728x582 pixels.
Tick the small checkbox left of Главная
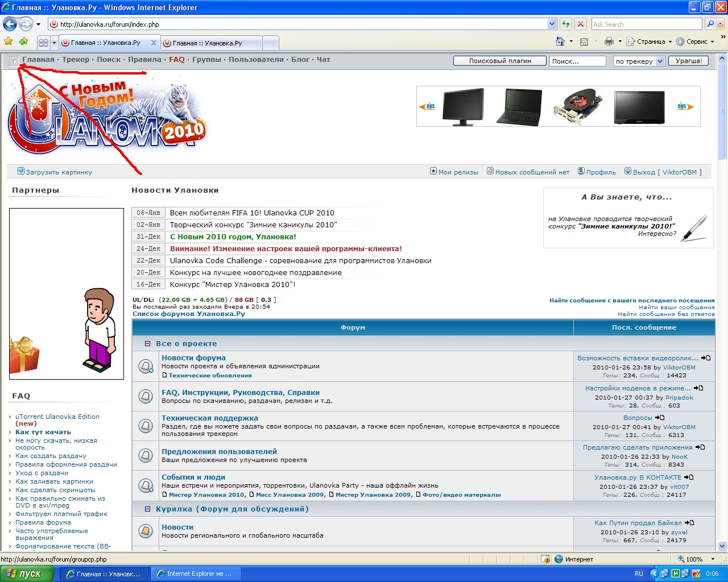click(x=14, y=60)
